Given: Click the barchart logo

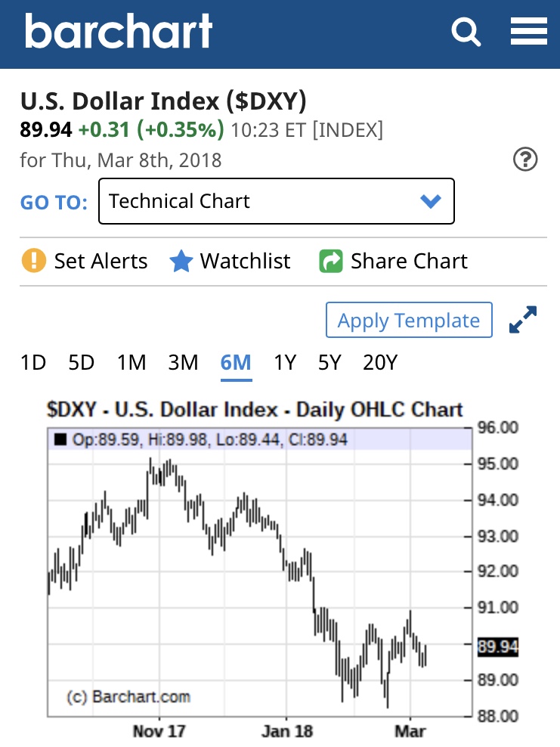Looking at the screenshot, I should (x=119, y=32).
